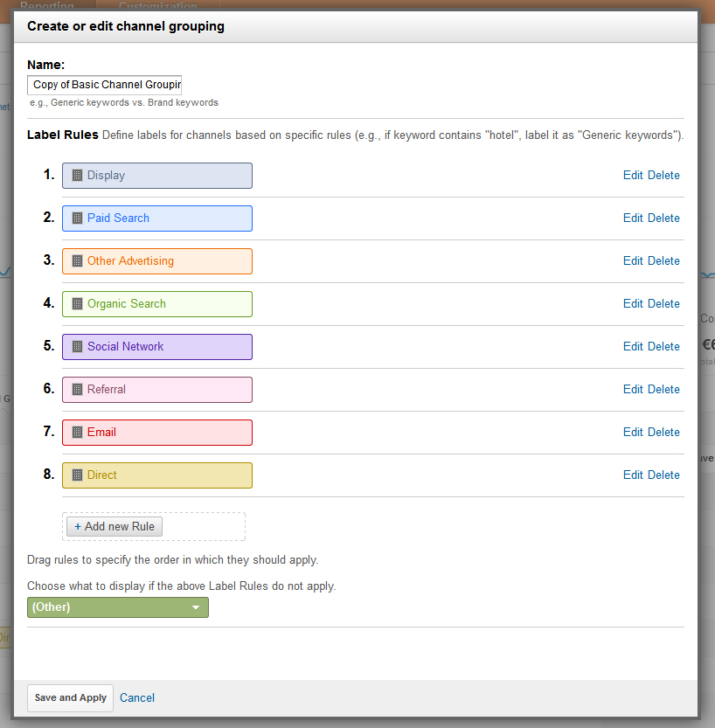Click the grip icon on Email rule

pyautogui.click(x=77, y=433)
